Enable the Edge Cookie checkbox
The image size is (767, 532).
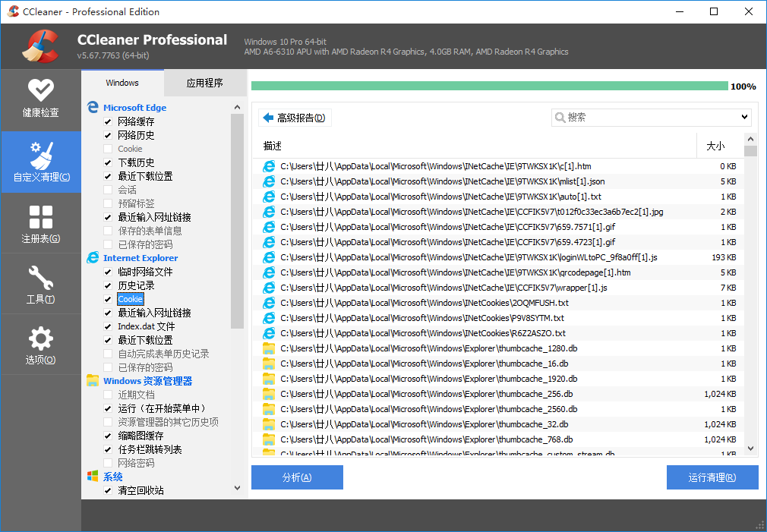(x=108, y=149)
